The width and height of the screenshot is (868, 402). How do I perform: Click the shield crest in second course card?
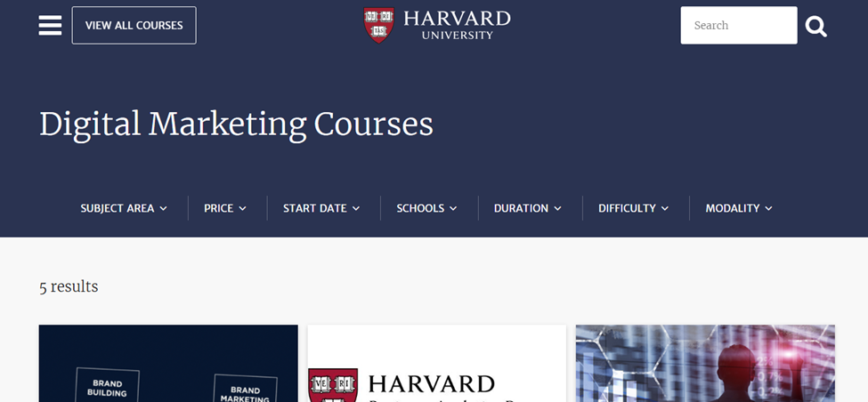tap(333, 385)
